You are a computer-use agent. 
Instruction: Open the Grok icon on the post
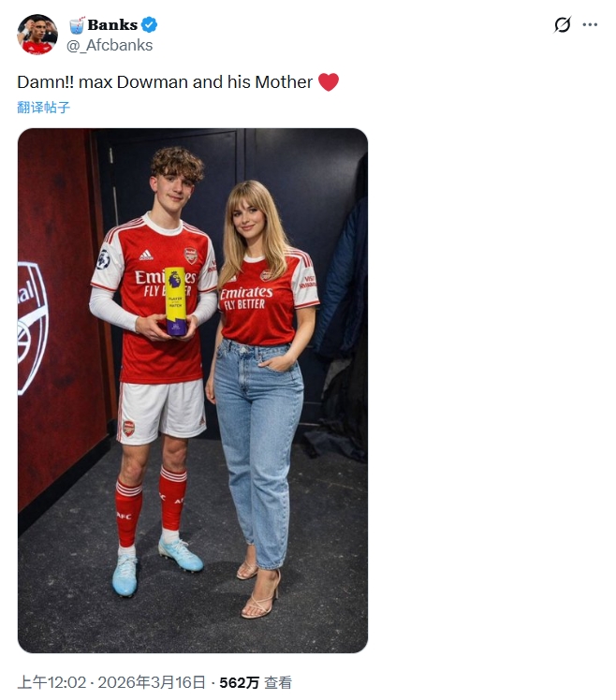pyautogui.click(x=562, y=25)
